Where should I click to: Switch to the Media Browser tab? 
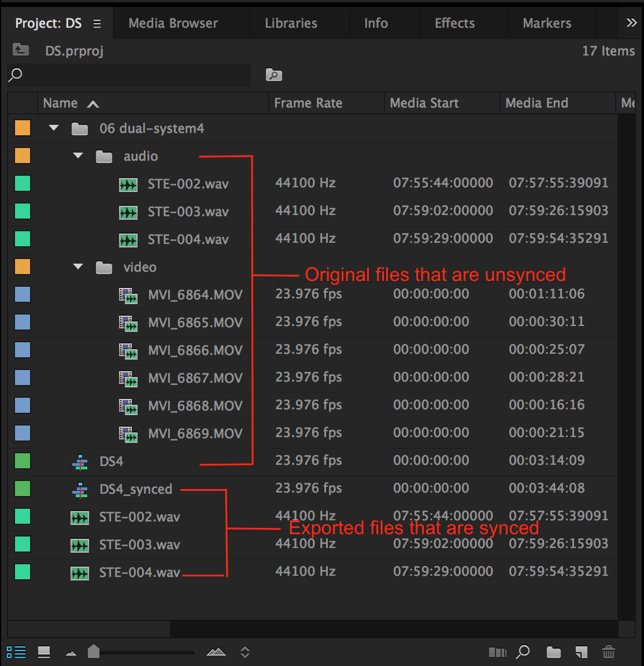[x=173, y=23]
